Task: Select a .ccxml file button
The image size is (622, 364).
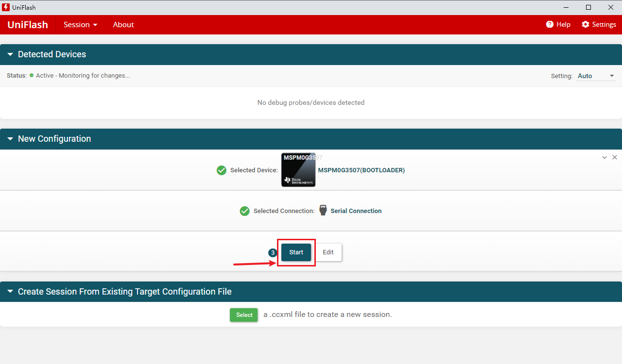Action: point(244,315)
